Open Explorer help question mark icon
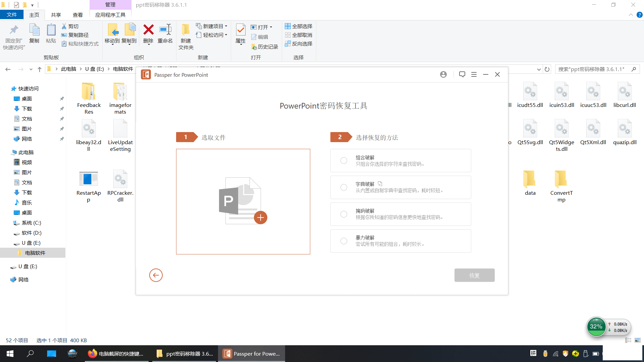This screenshot has height=362, width=644. 639,15
